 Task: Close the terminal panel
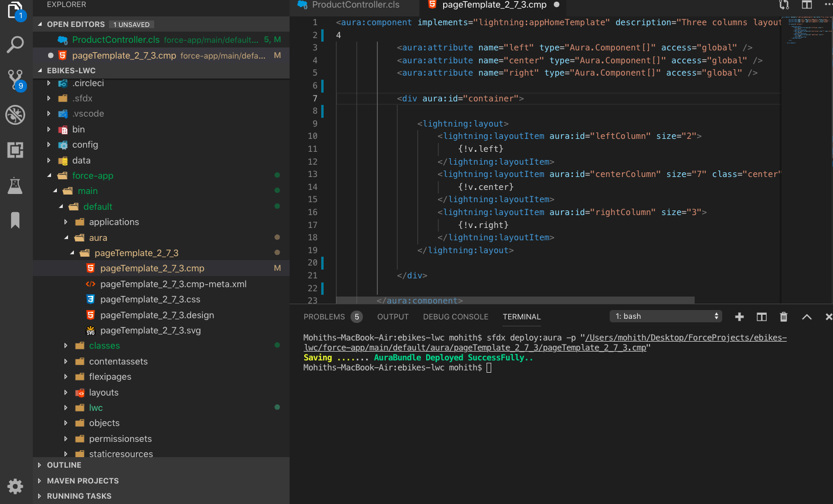point(828,316)
